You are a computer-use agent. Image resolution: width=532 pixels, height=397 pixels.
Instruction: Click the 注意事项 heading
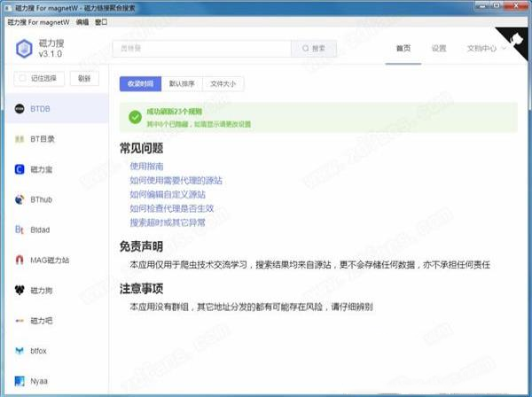142,289
